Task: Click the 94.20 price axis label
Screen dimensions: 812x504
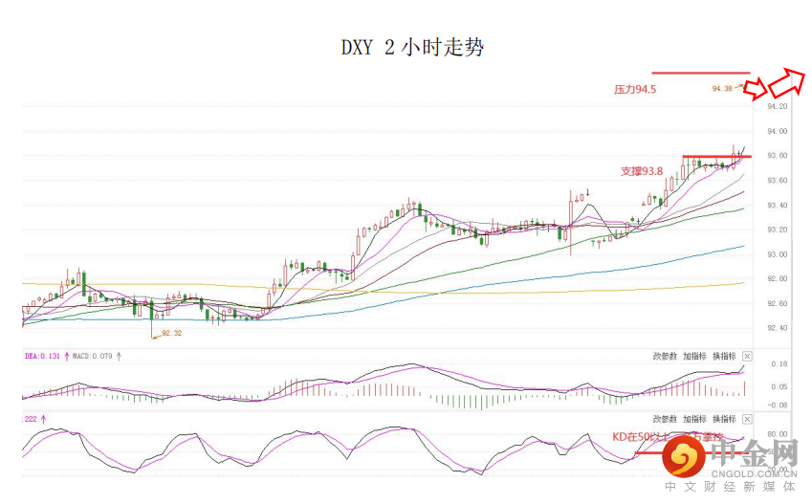Action: (x=777, y=106)
